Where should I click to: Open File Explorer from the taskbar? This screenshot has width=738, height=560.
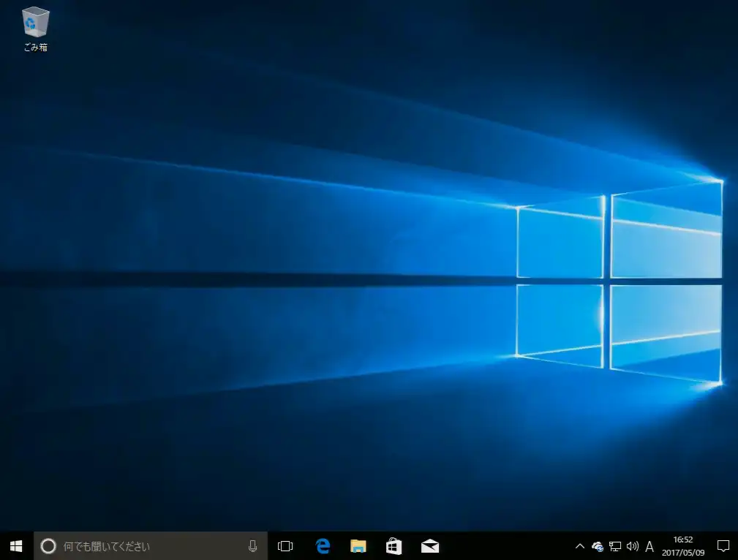(x=358, y=546)
